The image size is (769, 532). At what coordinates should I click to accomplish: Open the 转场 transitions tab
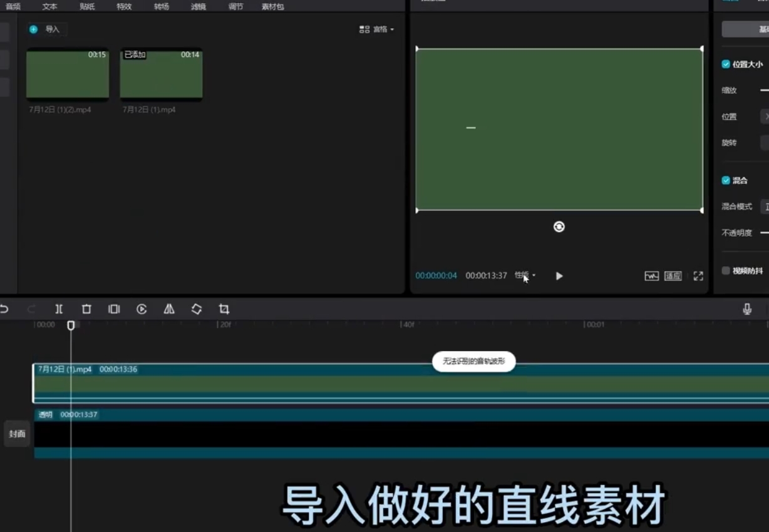tap(162, 6)
